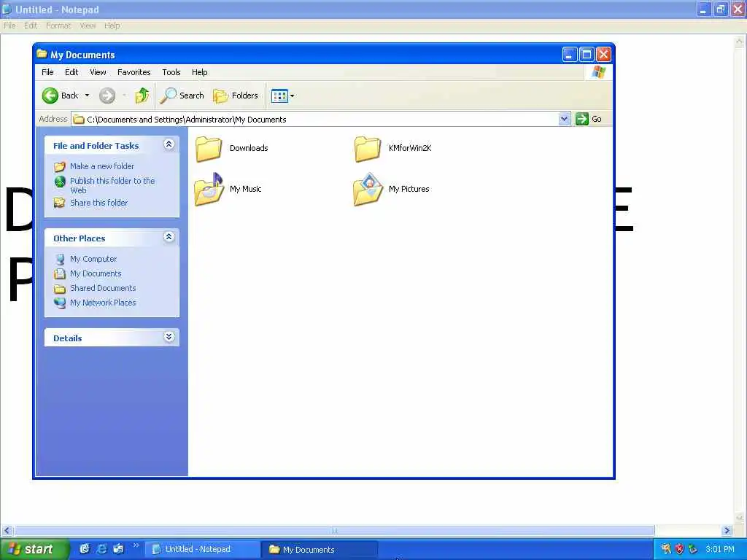Open the Help menu in My Documents
The height and width of the screenshot is (560, 747).
tap(200, 72)
